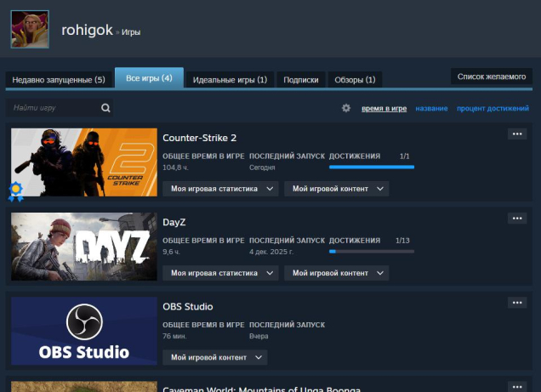Open the Идеальные игры tab
Screen dimensions: 541x392
coord(230,80)
